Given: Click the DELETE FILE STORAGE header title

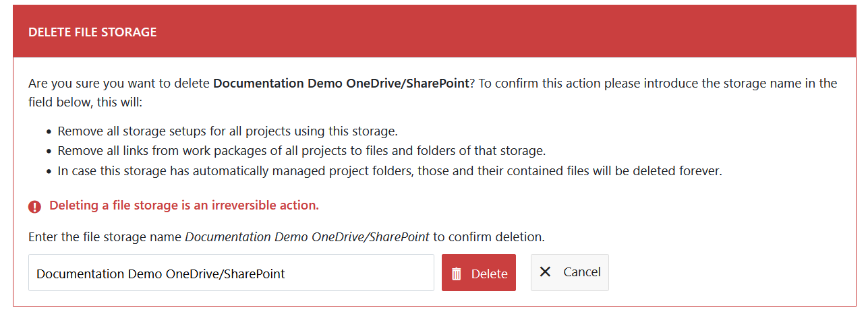Looking at the screenshot, I should point(92,32).
